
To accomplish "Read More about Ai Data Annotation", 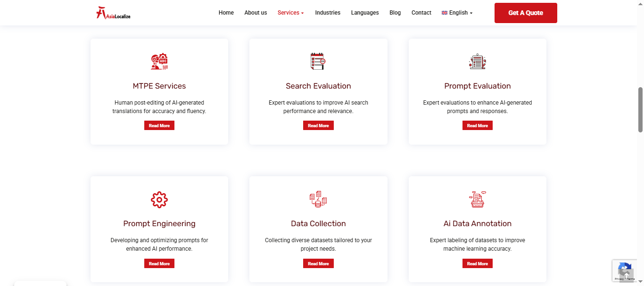I will [x=478, y=263].
